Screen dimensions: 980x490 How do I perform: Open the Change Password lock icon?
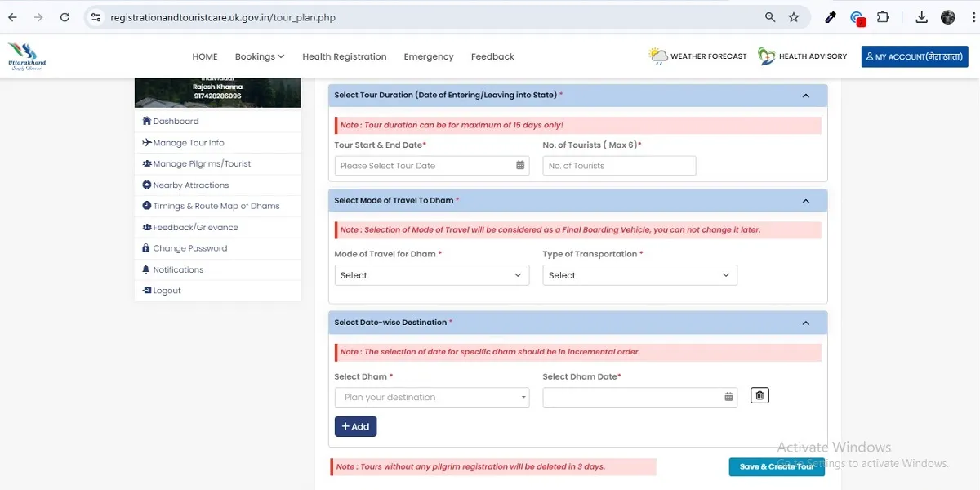[147, 247]
